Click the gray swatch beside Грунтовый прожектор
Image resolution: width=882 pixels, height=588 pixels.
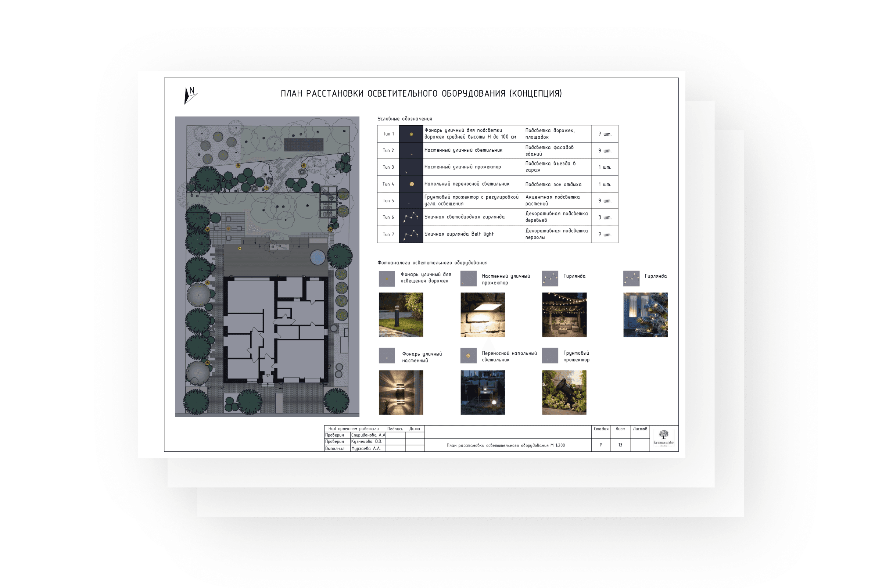point(550,355)
